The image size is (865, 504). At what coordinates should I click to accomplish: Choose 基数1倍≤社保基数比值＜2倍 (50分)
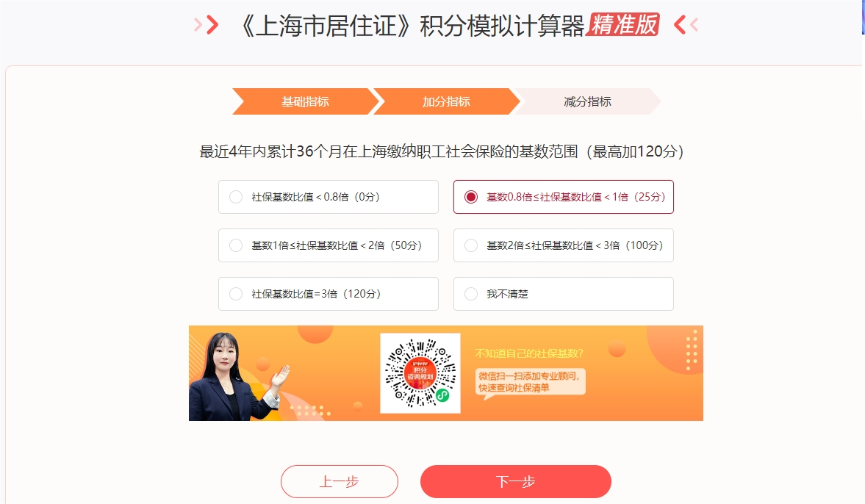tap(329, 245)
